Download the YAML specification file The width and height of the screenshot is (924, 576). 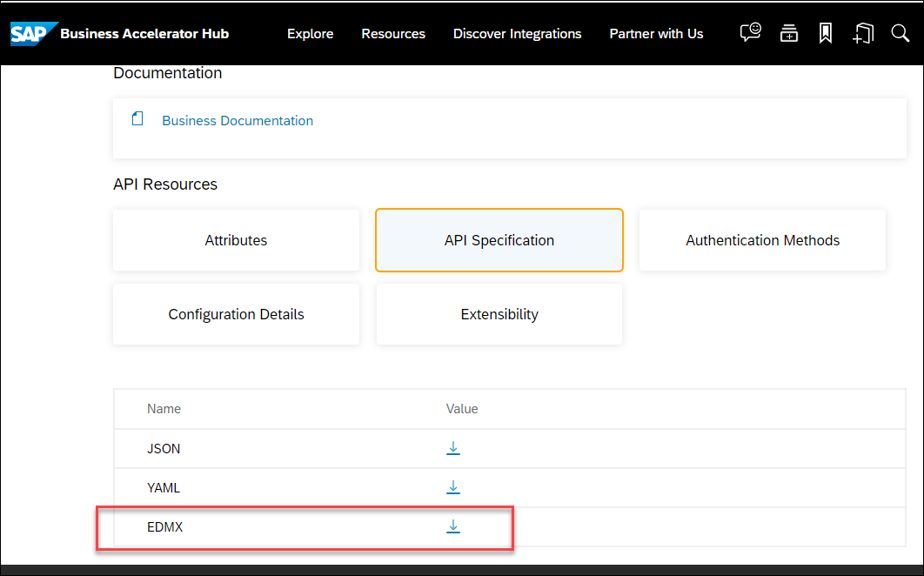click(x=453, y=487)
